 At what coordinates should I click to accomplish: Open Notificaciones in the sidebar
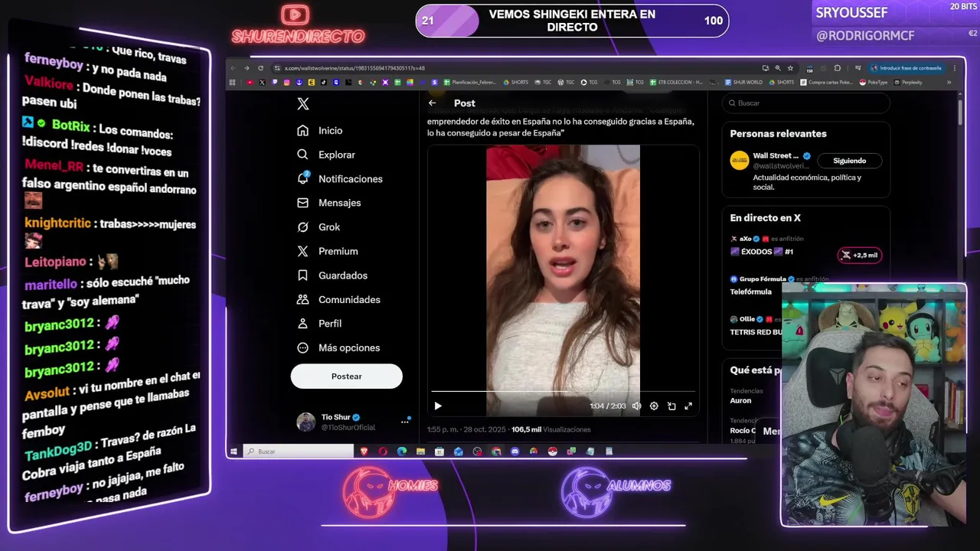340,179
